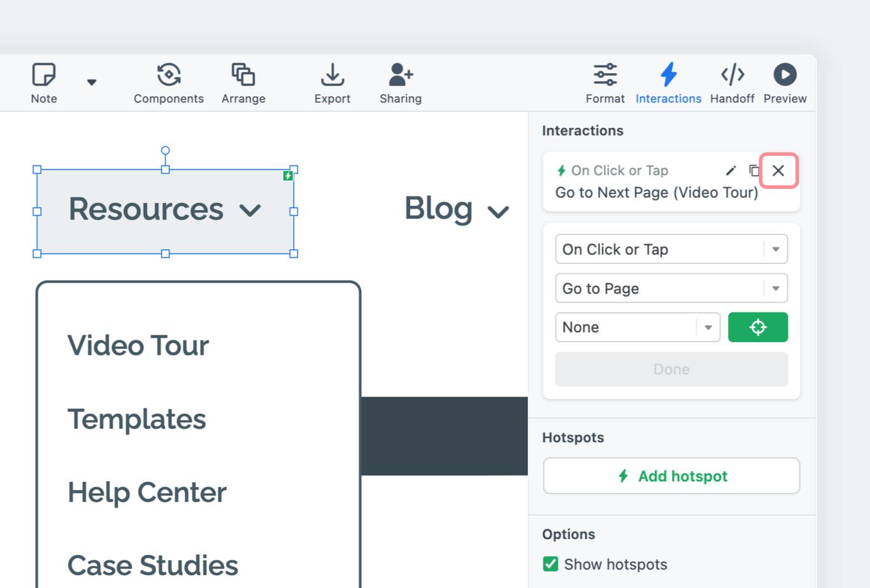
Task: Click the dark banner rectangle on canvas
Action: (445, 436)
